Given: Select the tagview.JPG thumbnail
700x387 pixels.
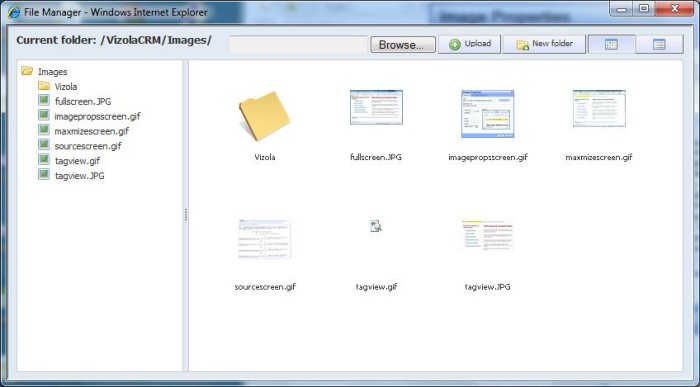Looking at the screenshot, I should (488, 235).
